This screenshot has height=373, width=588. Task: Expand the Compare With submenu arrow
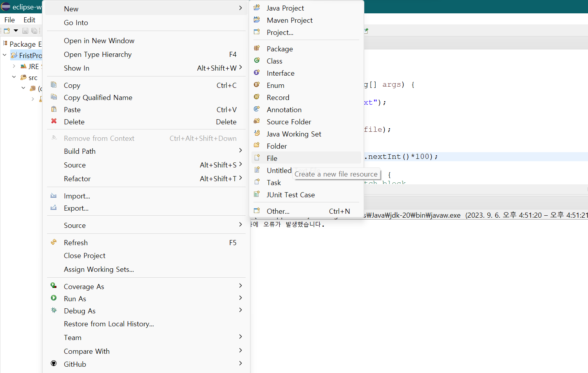[241, 351]
